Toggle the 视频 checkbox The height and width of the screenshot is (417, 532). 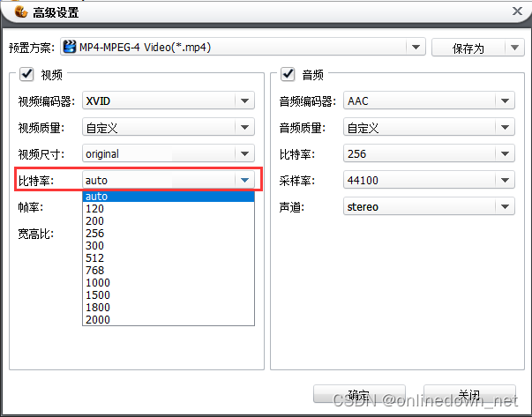click(26, 74)
